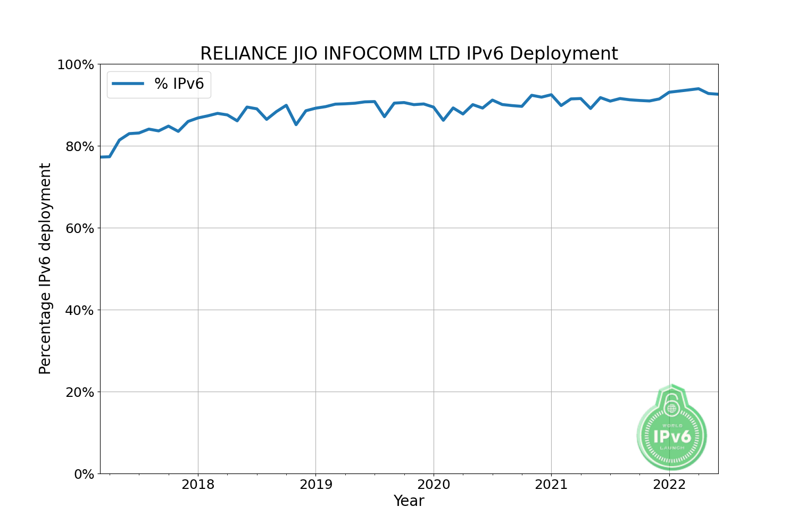
Task: Click the 60% y-axis tick label
Action: pyautogui.click(x=79, y=228)
